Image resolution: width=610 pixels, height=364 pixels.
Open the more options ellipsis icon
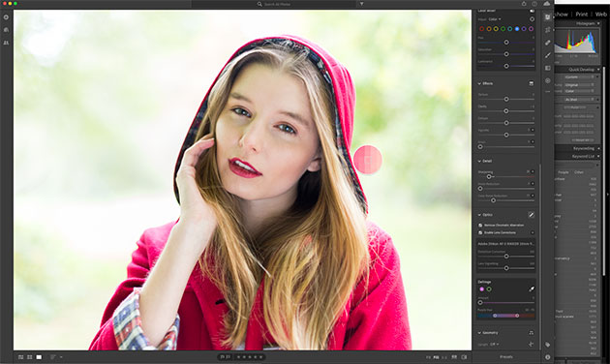pos(548,92)
